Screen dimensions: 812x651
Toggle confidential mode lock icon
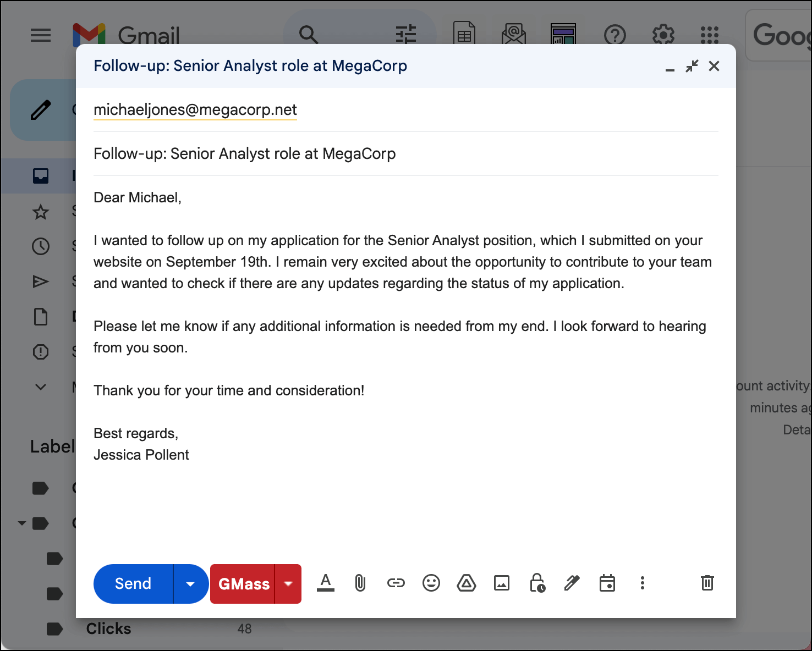(x=537, y=583)
